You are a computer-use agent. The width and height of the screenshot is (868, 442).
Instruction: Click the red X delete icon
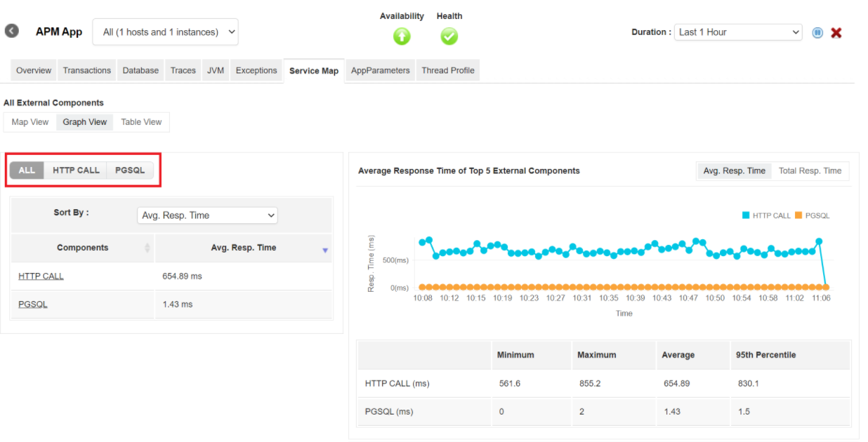pyautogui.click(x=836, y=32)
